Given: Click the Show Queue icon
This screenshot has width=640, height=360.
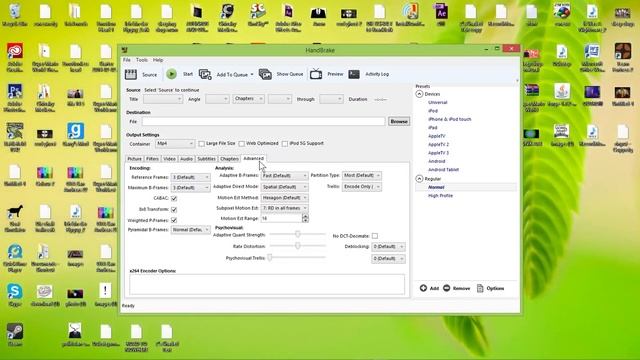Looking at the screenshot, I should (265, 74).
